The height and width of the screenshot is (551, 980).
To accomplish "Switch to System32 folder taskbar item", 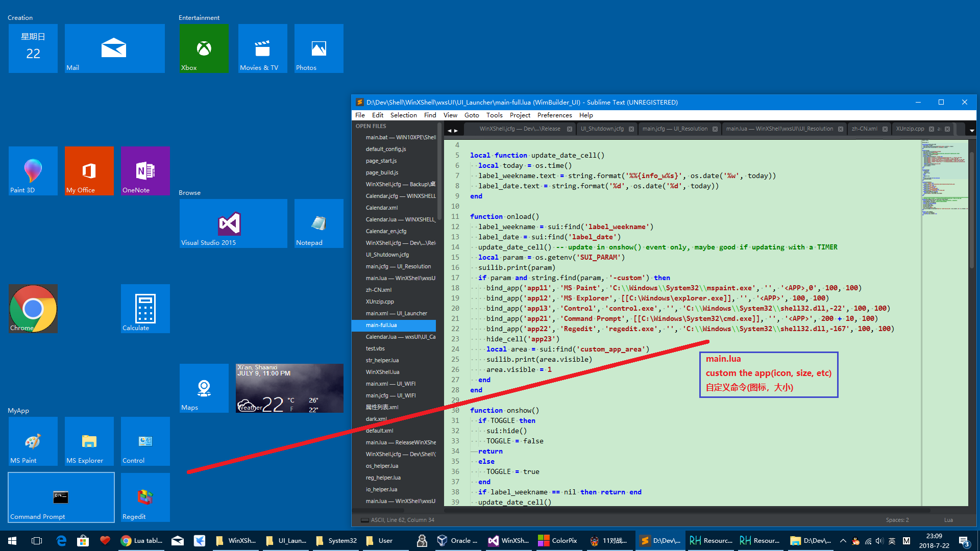I will pyautogui.click(x=336, y=541).
